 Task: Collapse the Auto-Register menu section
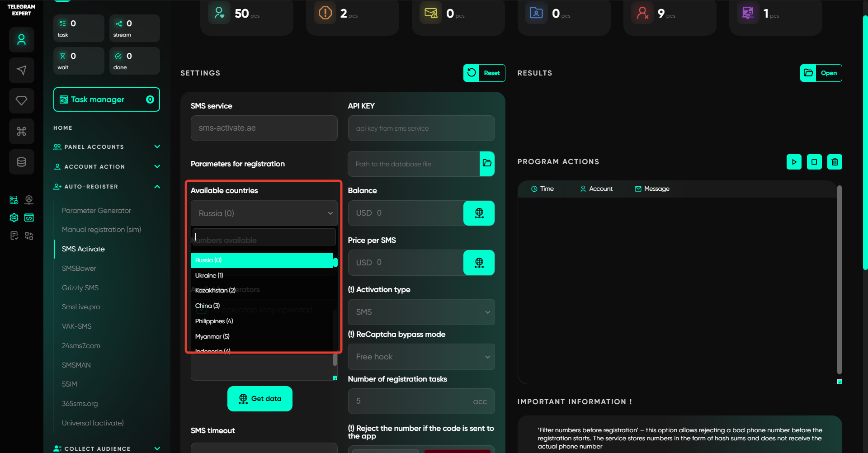click(157, 187)
